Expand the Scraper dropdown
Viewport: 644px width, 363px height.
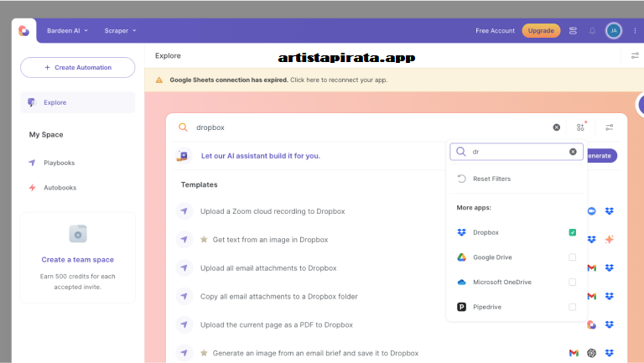click(x=120, y=31)
